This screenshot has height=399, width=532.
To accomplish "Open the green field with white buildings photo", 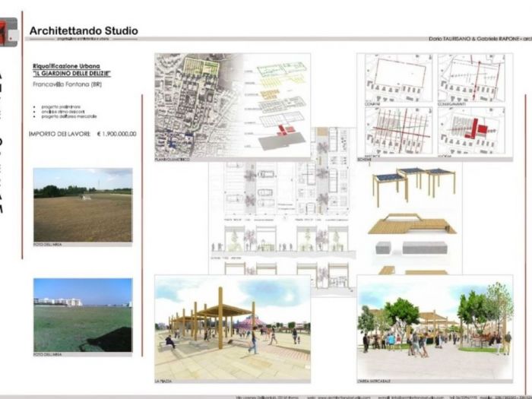I will tap(83, 315).
